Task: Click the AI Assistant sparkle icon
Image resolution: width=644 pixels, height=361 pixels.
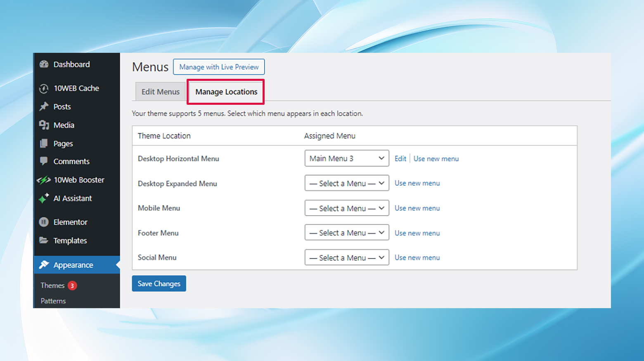Action: click(44, 198)
